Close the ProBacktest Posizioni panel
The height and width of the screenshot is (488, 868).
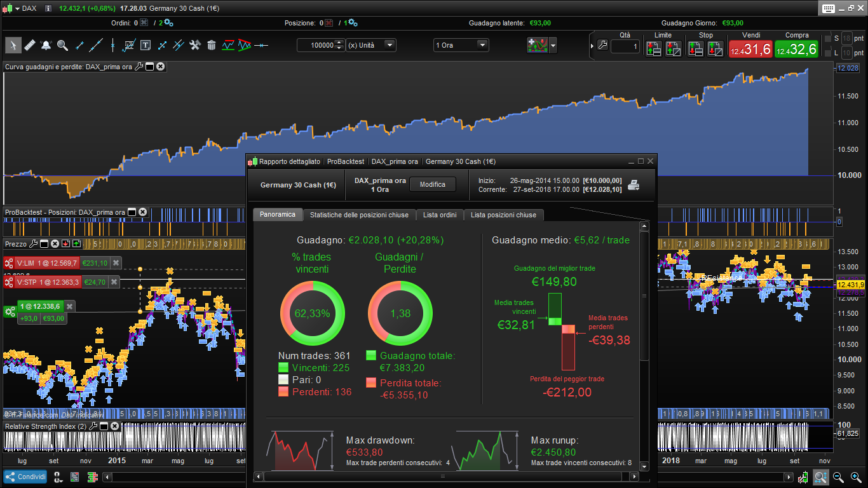(142, 212)
